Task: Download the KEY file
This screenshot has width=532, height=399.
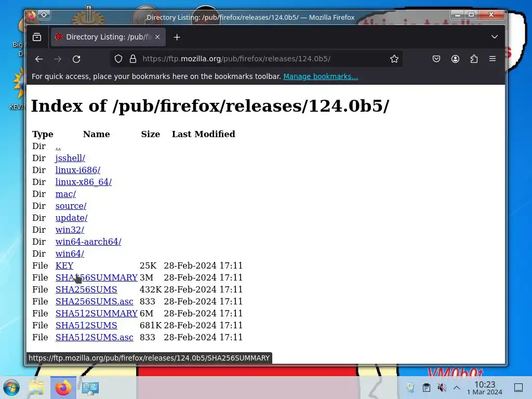Action: [64, 265]
